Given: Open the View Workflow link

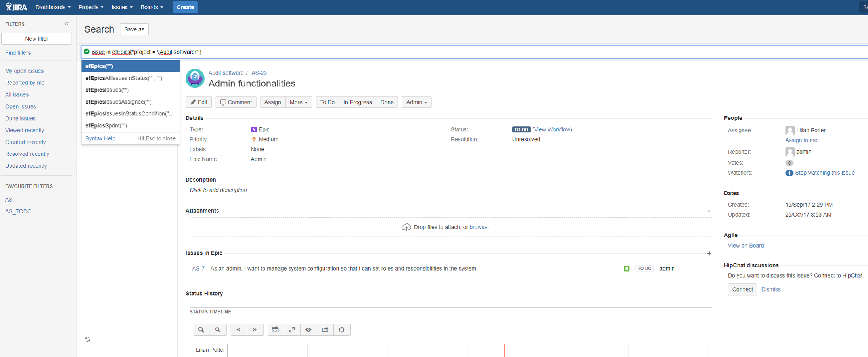Looking at the screenshot, I should [x=552, y=129].
